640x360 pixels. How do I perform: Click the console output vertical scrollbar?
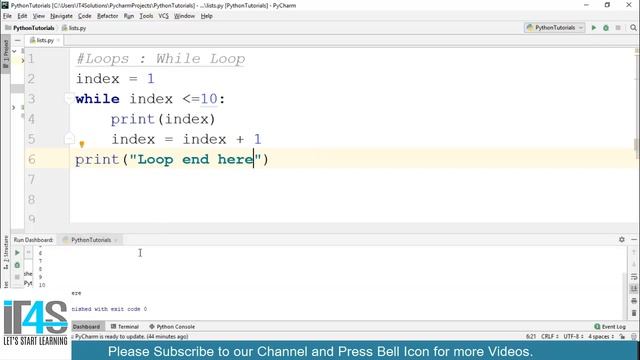pyautogui.click(x=626, y=296)
